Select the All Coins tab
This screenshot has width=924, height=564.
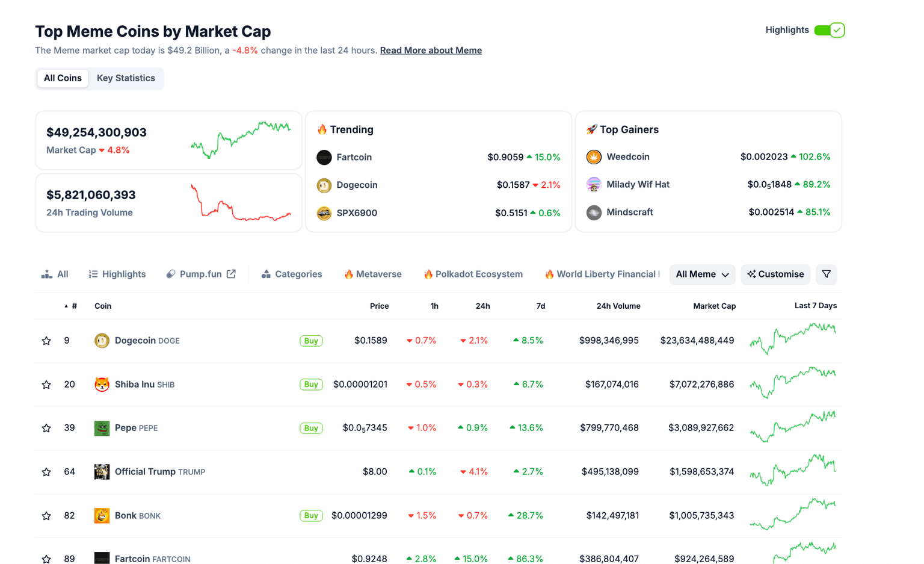tap(63, 78)
